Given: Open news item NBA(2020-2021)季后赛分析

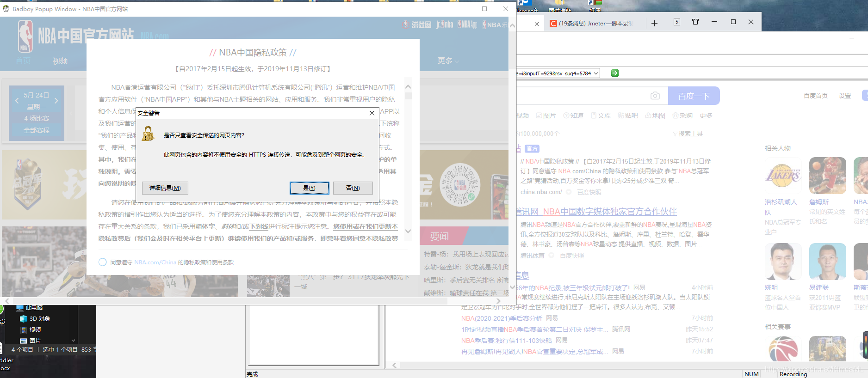Looking at the screenshot, I should click(502, 318).
